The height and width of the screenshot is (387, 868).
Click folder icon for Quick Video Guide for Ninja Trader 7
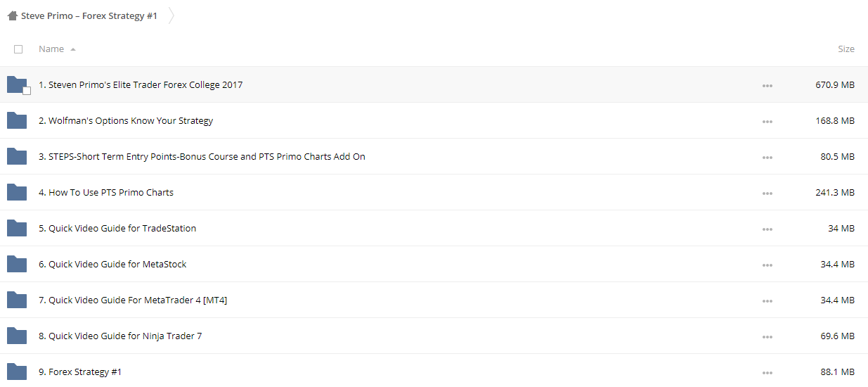pyautogui.click(x=17, y=336)
